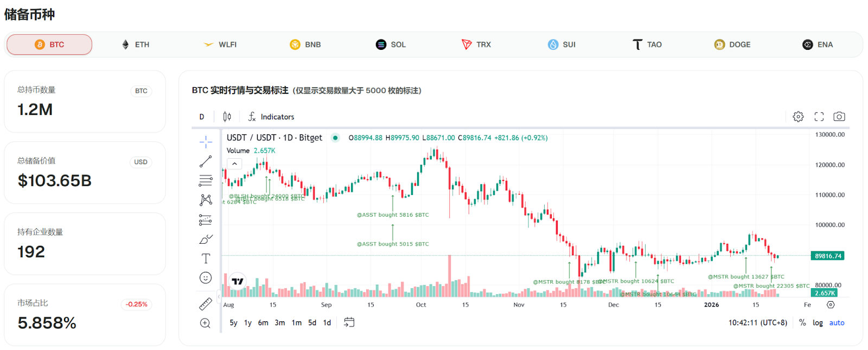Activate the magnifier zoom-in tool

pyautogui.click(x=205, y=323)
